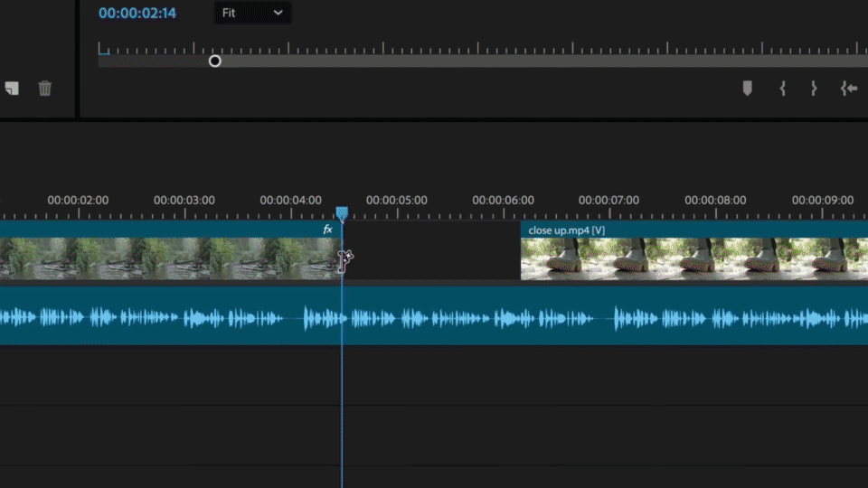
Task: Click the blue timeline playhead marker
Action: tap(342, 213)
